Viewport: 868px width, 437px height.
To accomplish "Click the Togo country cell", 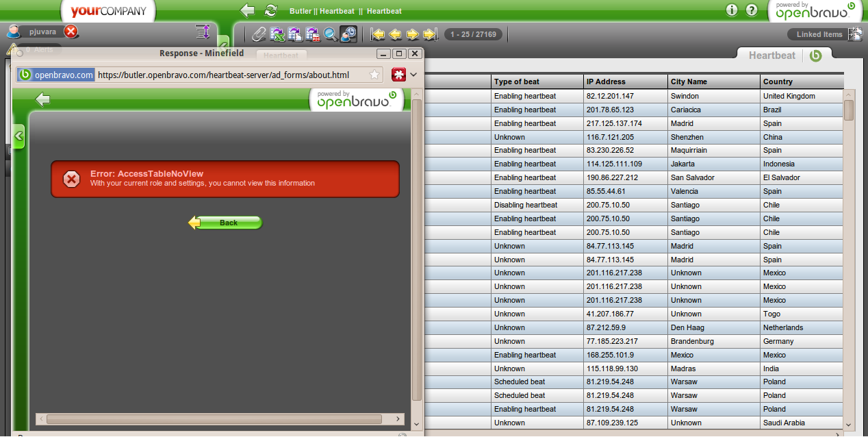I will coord(802,314).
